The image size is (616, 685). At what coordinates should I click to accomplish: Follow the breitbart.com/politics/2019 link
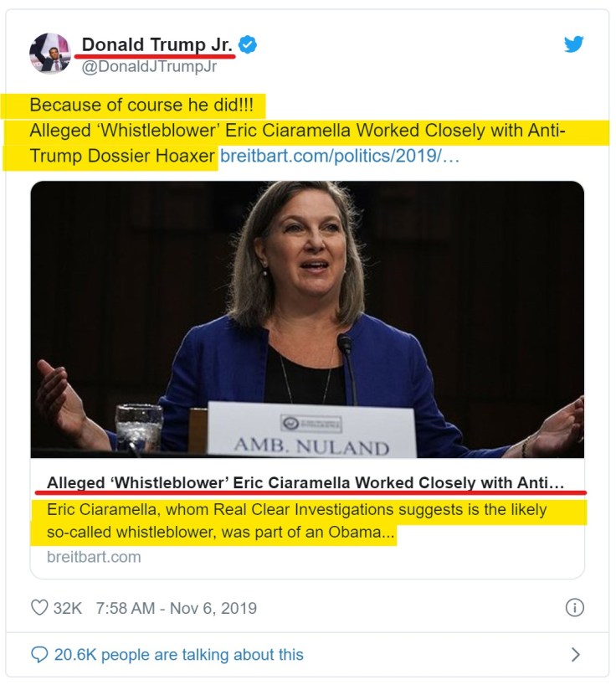pyautogui.click(x=339, y=157)
